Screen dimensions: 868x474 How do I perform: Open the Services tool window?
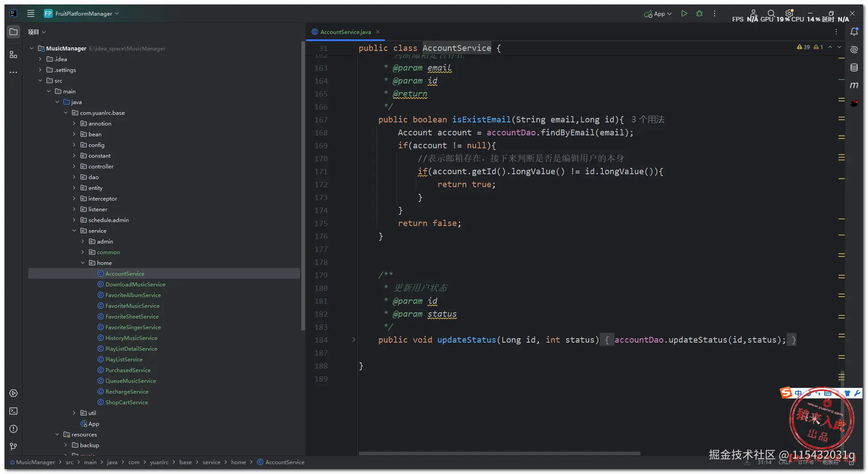13,393
